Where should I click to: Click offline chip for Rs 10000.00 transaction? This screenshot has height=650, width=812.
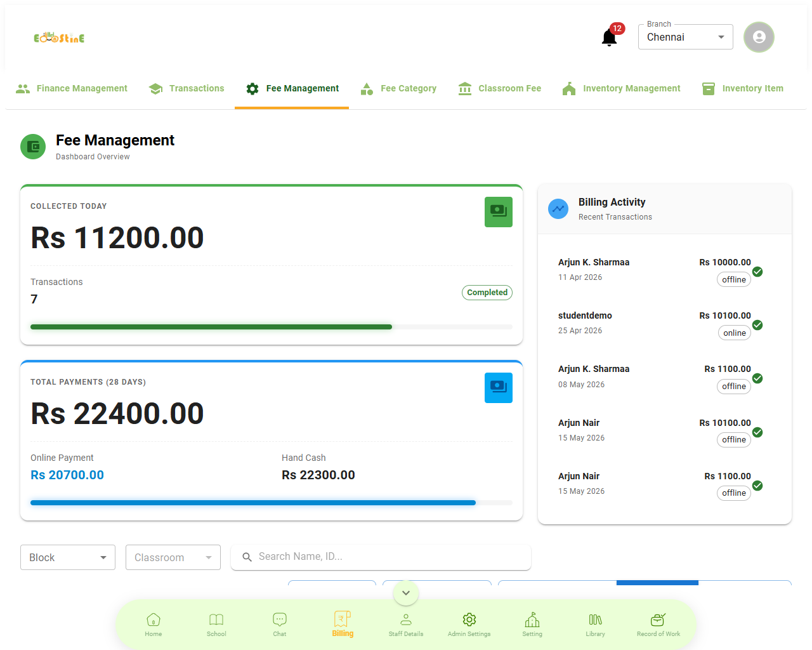(x=734, y=279)
